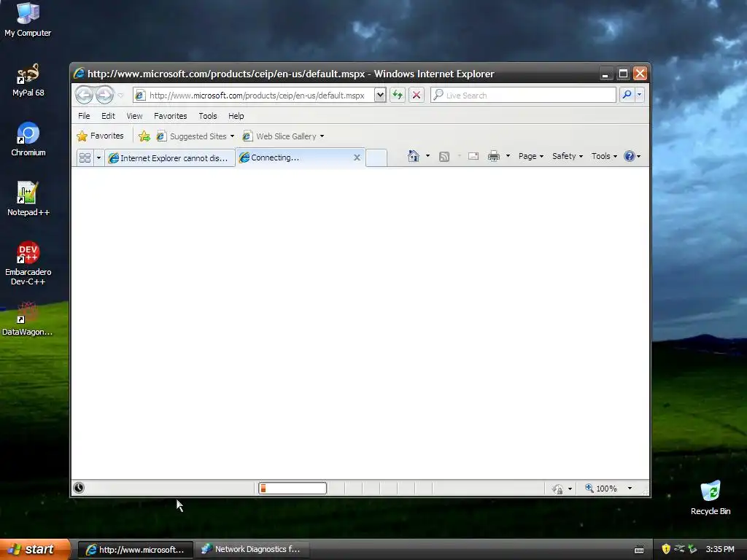Click the Back navigation arrow
This screenshot has height=560, width=747.
coord(85,96)
